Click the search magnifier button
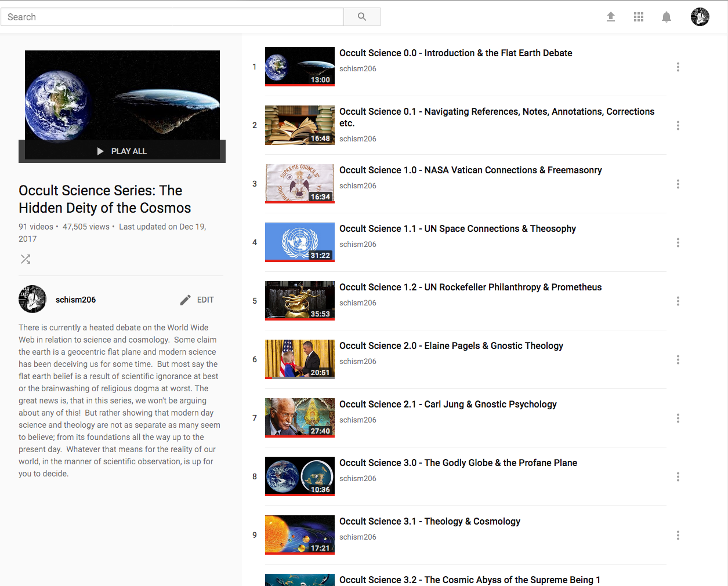The image size is (728, 586). click(x=362, y=17)
